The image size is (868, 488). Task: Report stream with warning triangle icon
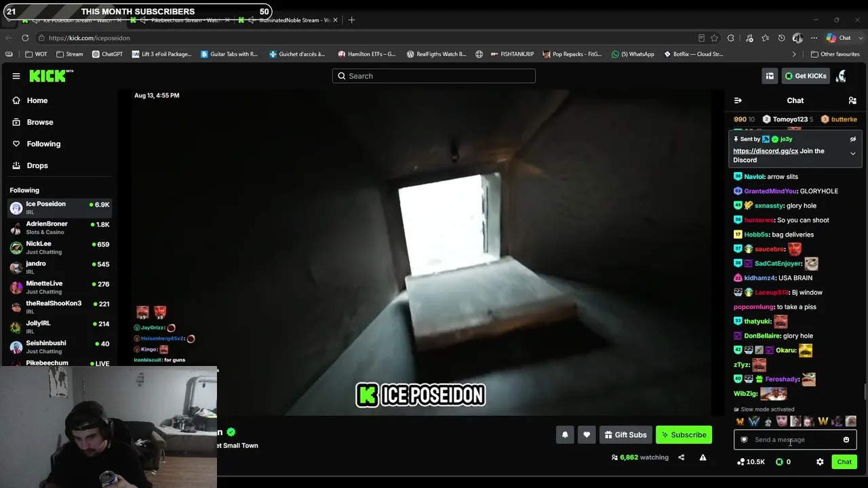(703, 457)
